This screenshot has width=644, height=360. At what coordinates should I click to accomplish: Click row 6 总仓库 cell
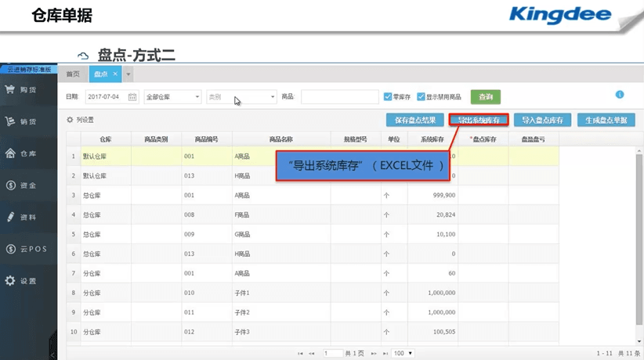click(x=106, y=254)
